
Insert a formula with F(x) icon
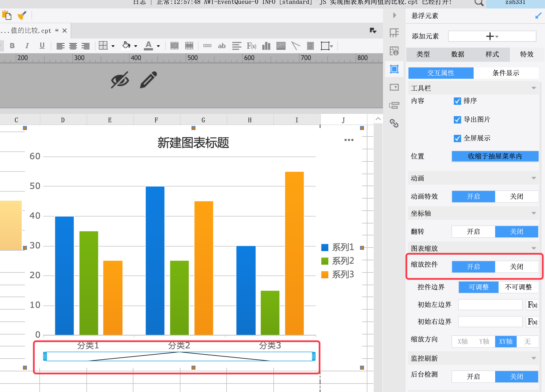251,46
